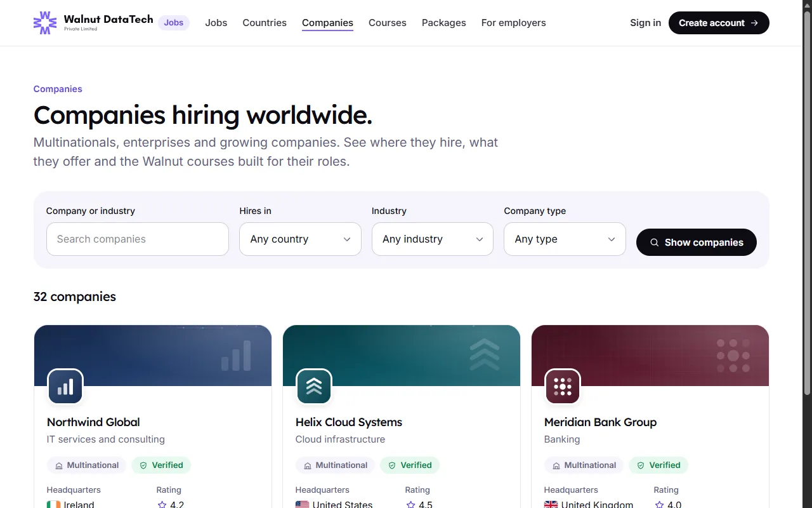Open the Northwind Global bar-chart logo
Image resolution: width=812 pixels, height=508 pixels.
coord(65,387)
